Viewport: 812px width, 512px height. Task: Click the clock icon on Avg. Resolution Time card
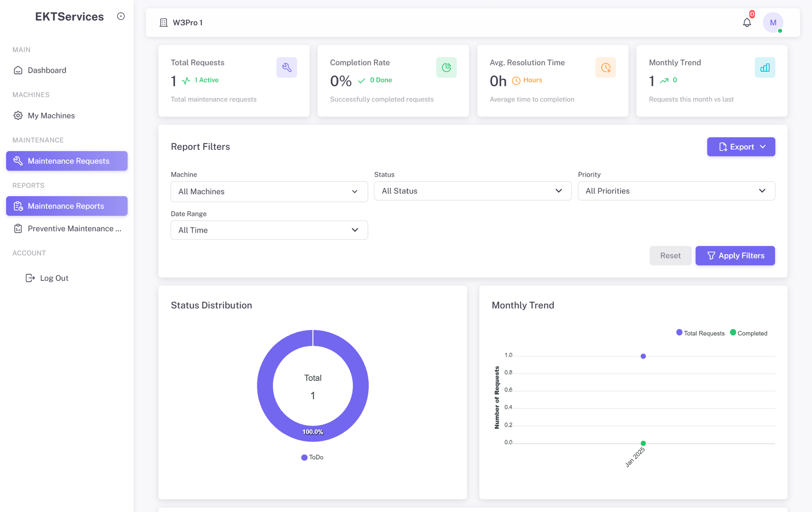pos(605,68)
